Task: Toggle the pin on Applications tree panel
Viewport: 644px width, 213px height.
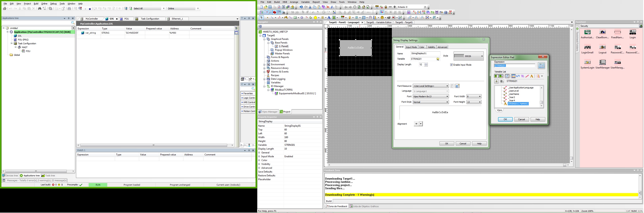Action: click(x=69, y=18)
